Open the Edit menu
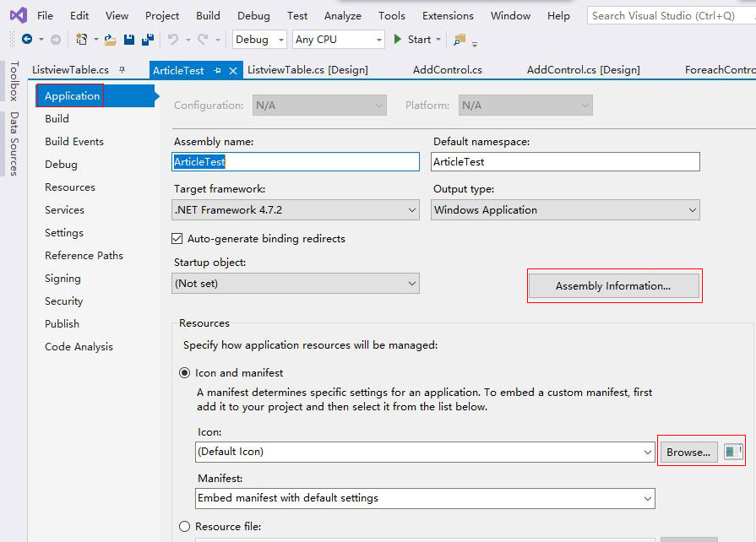Screen dimensions: 756x542 point(79,16)
